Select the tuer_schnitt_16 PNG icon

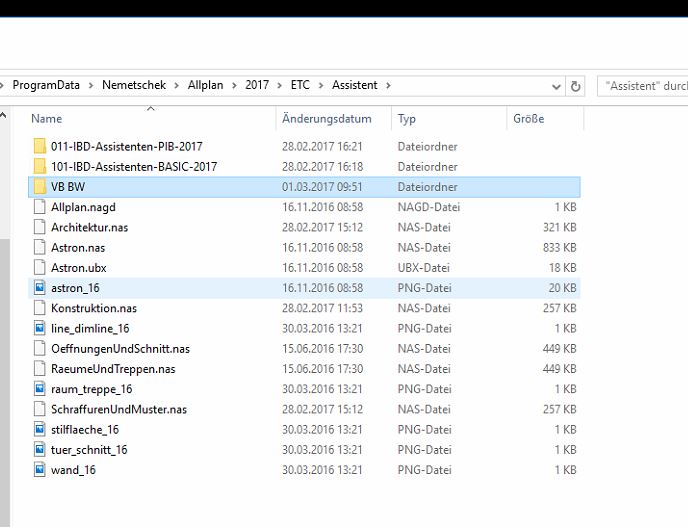[40, 450]
